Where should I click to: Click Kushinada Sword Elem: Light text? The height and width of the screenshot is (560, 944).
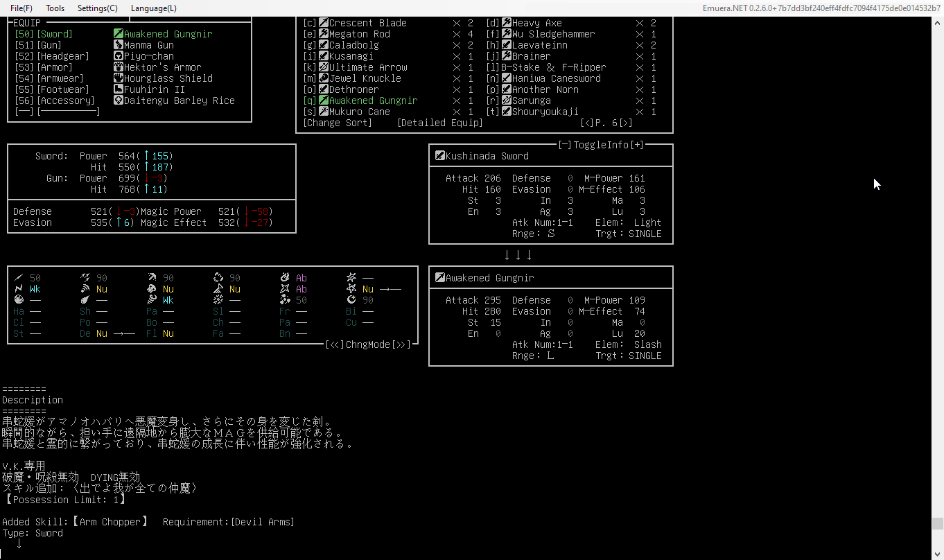629,222
